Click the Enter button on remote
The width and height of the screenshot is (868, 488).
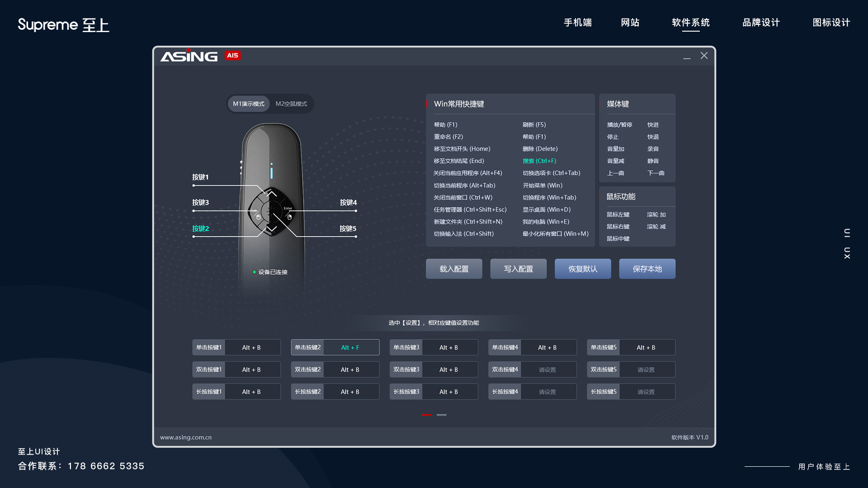(x=288, y=208)
